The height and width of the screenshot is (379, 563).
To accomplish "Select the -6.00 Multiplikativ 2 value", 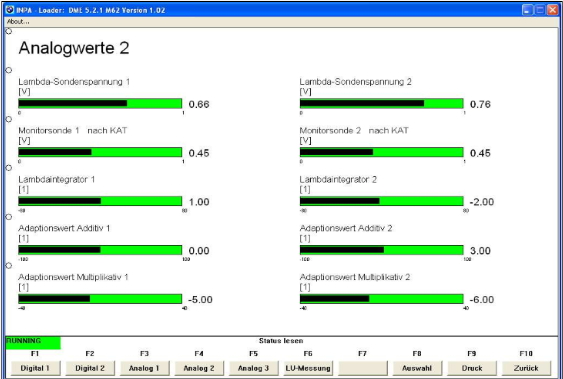I will 482,300.
